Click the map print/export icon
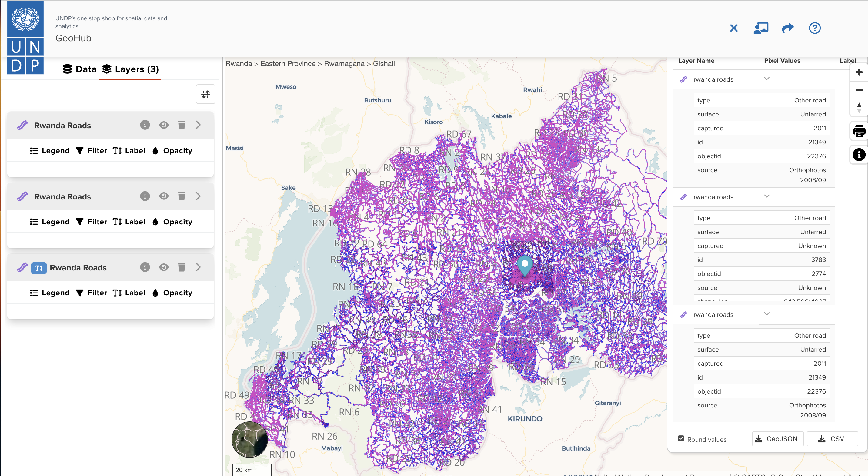 point(859,131)
